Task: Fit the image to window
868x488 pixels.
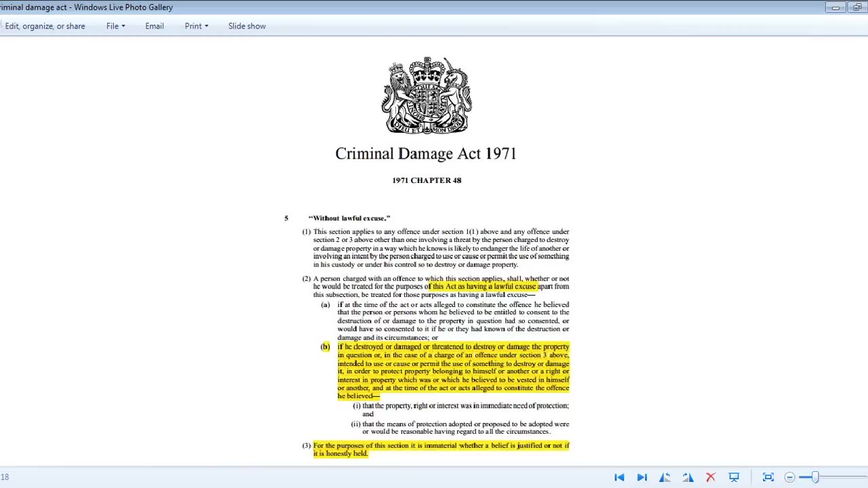Action: pyautogui.click(x=768, y=478)
